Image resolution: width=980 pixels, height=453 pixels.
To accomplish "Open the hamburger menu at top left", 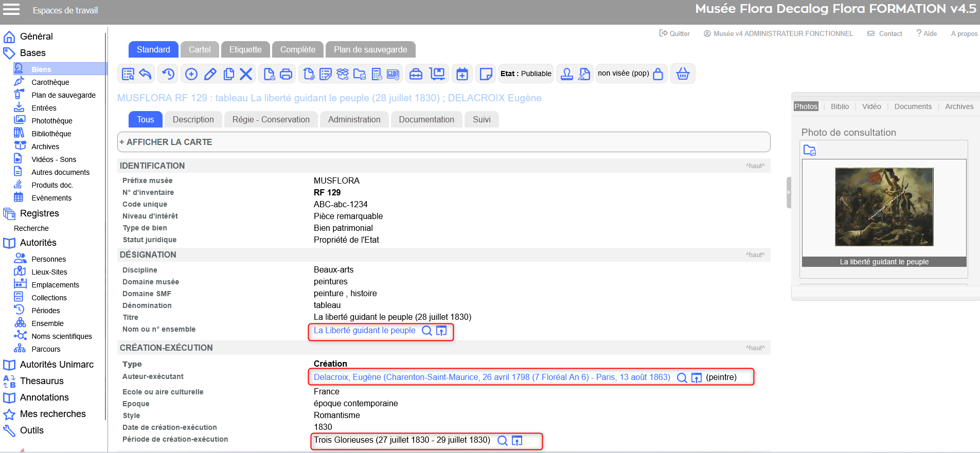I will pyautogui.click(x=11, y=10).
